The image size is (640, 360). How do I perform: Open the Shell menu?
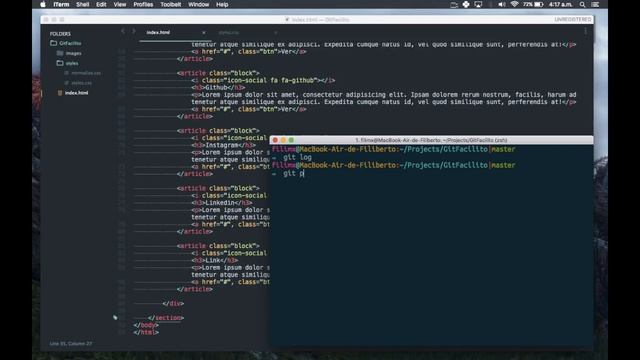(82, 4)
